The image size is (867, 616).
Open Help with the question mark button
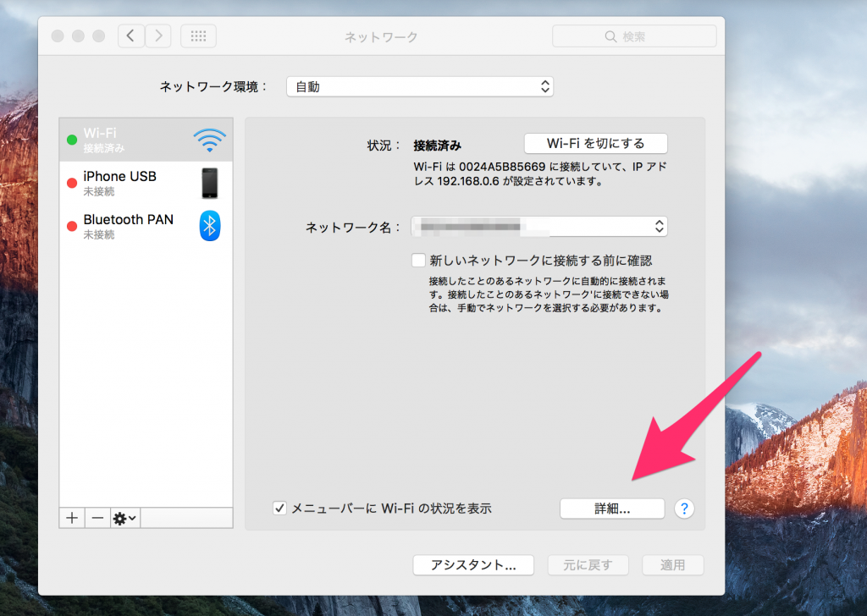pyautogui.click(x=684, y=509)
